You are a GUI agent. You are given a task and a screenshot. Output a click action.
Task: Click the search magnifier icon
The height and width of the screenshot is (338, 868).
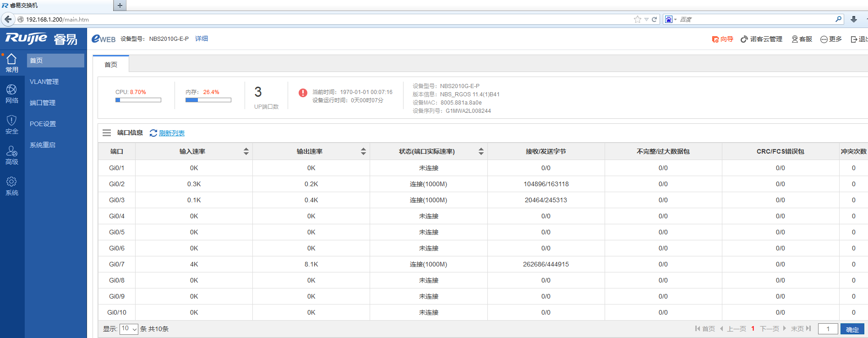[x=838, y=19]
